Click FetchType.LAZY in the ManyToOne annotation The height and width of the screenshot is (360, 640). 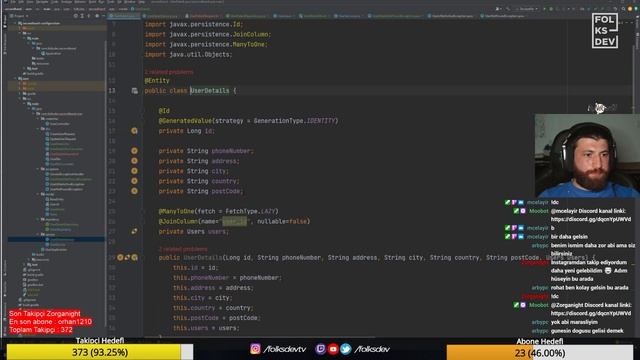251,211
